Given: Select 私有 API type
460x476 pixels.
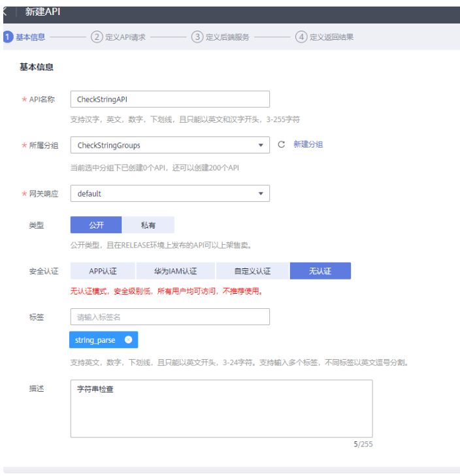Looking at the screenshot, I should (x=148, y=225).
